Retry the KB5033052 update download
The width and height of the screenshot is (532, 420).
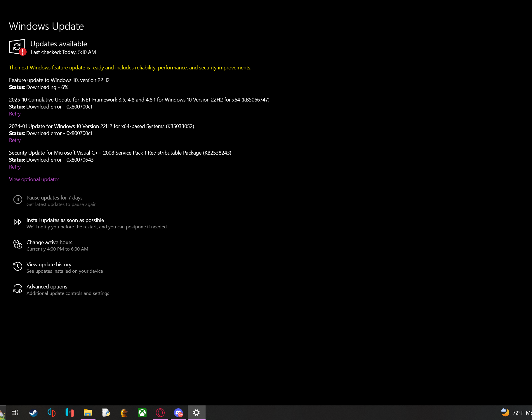[x=15, y=140]
